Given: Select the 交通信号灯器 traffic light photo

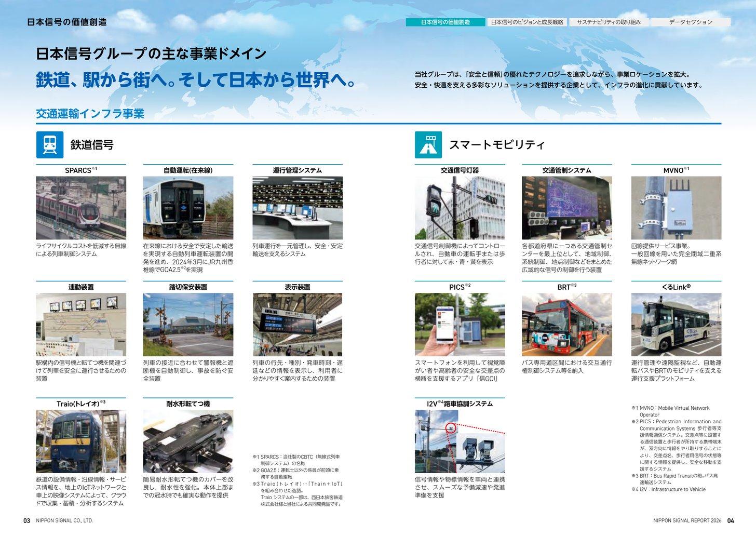Looking at the screenshot, I should pos(460,208).
